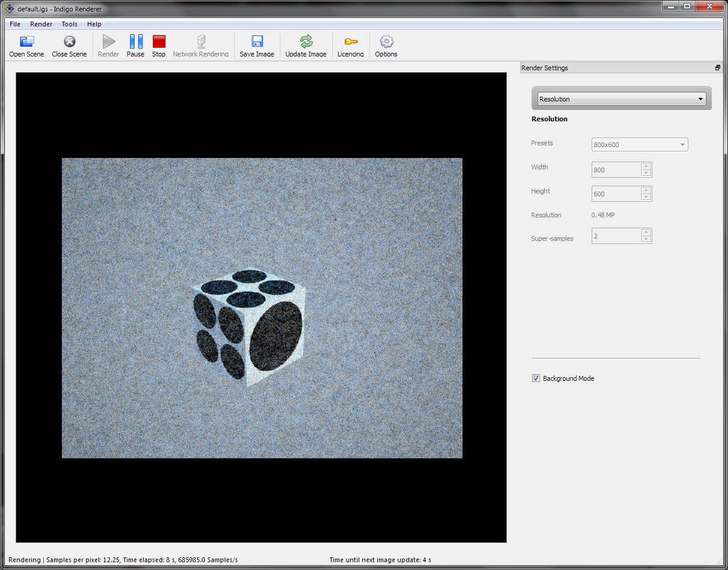Uncheck the Background Mode checkbox
Image resolution: width=728 pixels, height=570 pixels.
tap(536, 378)
